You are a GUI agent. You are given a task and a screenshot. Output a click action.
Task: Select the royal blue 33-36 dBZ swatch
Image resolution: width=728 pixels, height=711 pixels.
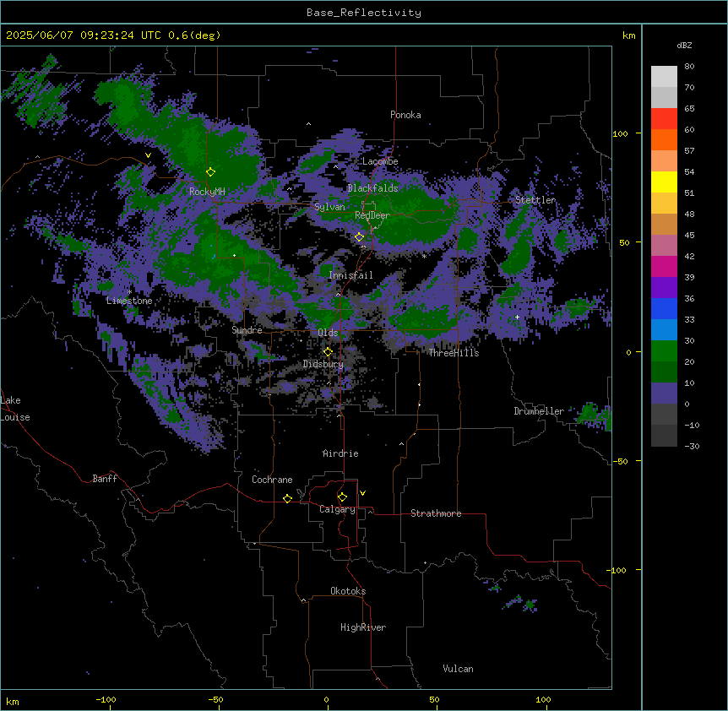point(664,308)
